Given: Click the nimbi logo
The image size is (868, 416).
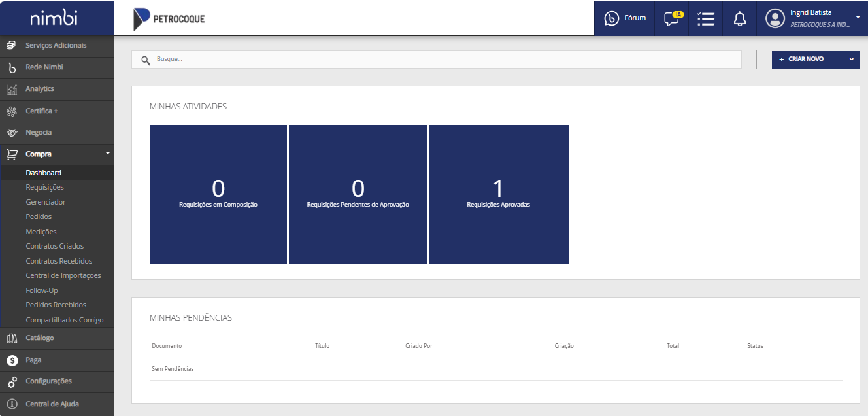Looking at the screenshot, I should 54,18.
